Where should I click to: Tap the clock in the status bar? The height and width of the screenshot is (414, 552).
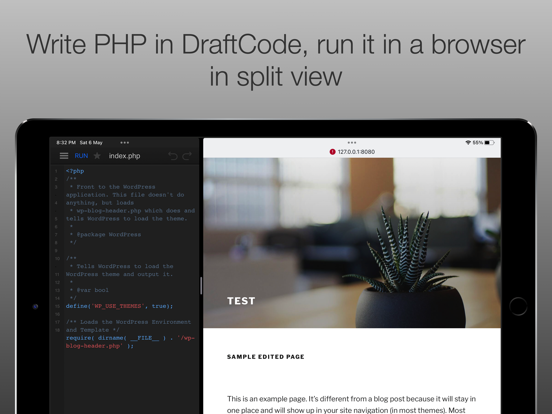pos(66,143)
